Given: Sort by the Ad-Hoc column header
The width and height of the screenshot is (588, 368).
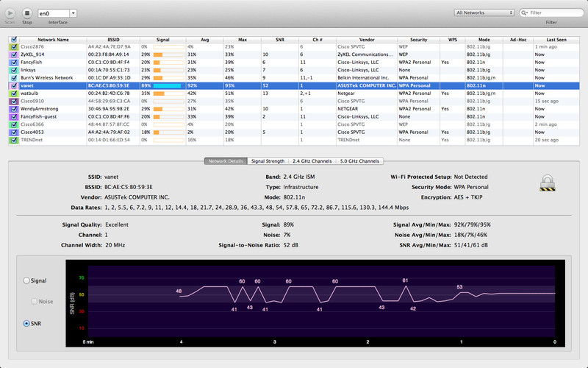Looking at the screenshot, I should click(518, 40).
